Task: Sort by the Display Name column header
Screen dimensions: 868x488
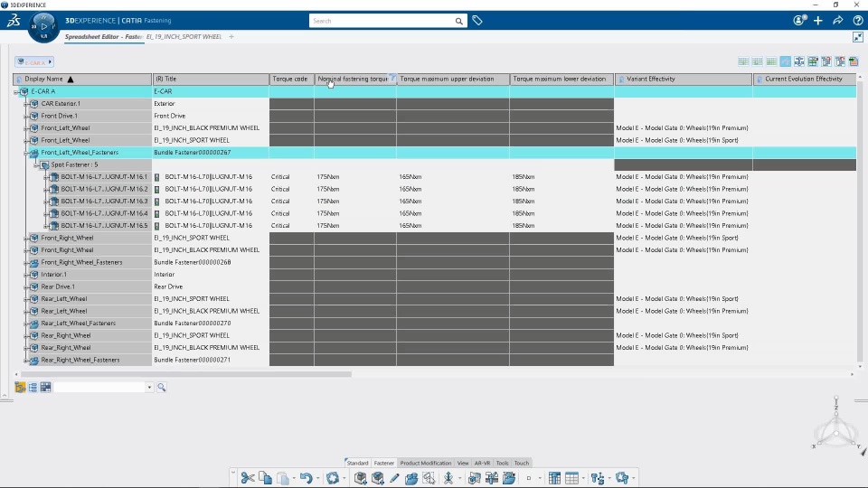Action: (x=82, y=80)
